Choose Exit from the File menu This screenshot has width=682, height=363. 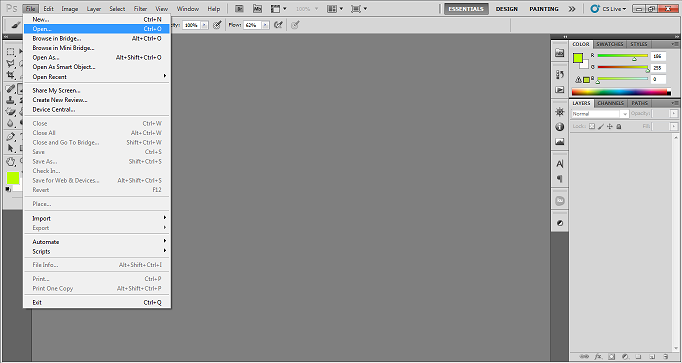pos(97,303)
